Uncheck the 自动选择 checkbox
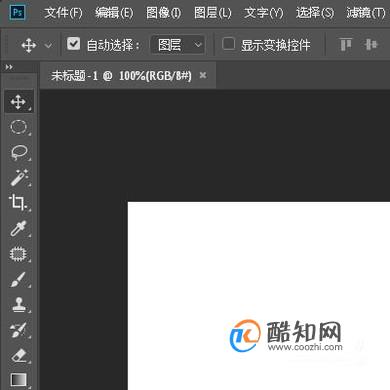 click(73, 44)
